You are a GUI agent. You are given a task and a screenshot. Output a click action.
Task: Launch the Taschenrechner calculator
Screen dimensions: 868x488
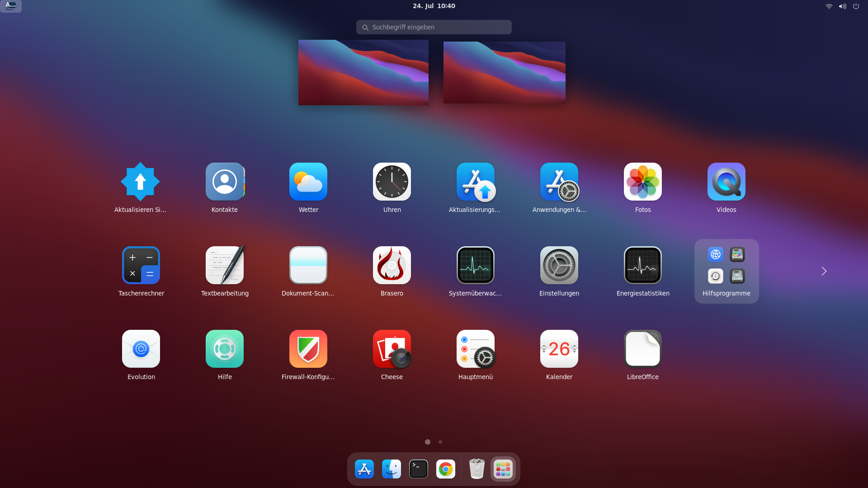pyautogui.click(x=141, y=265)
